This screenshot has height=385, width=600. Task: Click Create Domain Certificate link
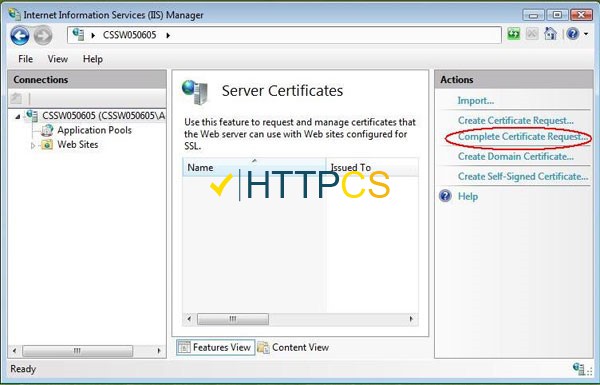point(516,157)
